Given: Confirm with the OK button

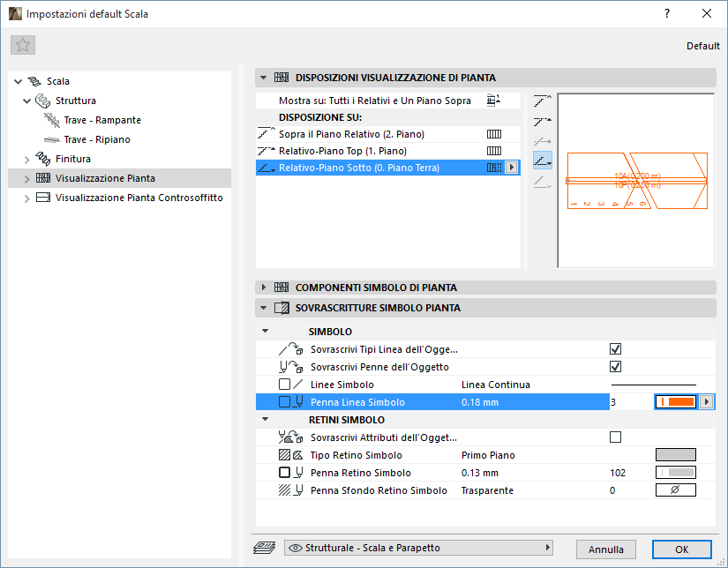Looking at the screenshot, I should [681, 549].
